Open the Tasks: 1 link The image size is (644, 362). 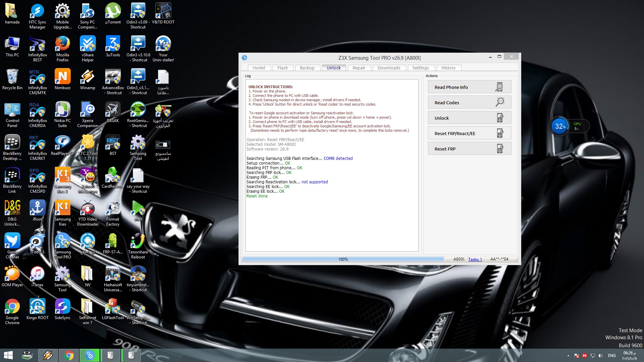point(475,259)
